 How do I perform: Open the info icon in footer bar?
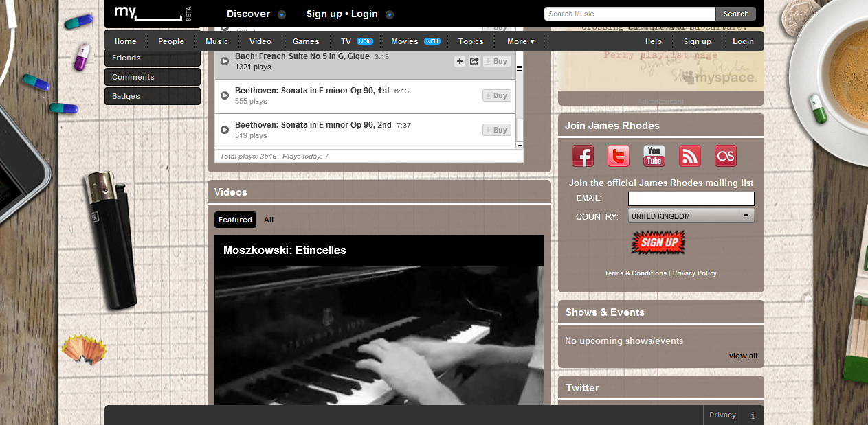[x=753, y=415]
